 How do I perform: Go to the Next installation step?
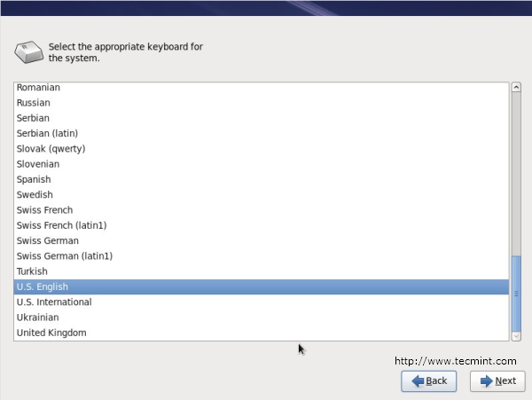click(497, 381)
